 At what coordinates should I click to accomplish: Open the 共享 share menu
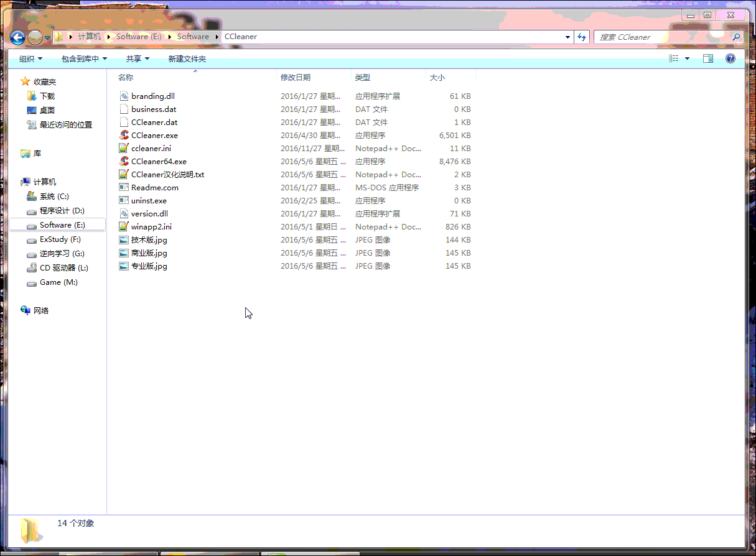click(138, 58)
